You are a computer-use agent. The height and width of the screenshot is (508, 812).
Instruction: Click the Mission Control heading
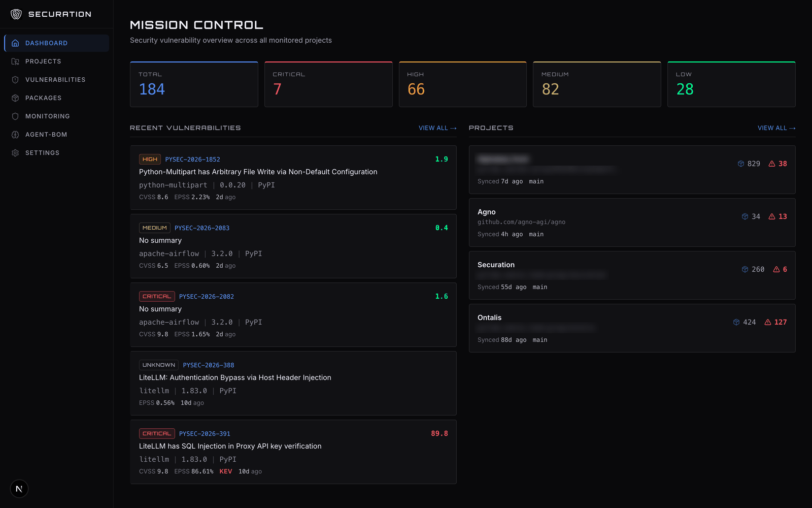tap(196, 25)
